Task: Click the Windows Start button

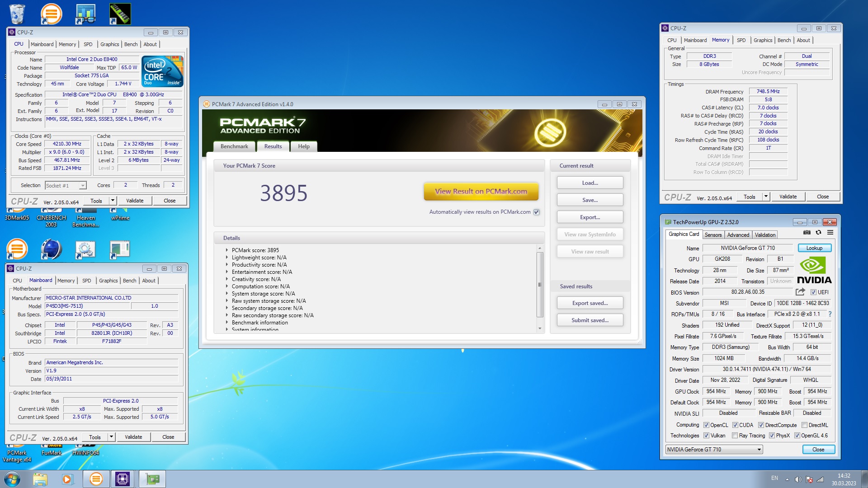Action: pos(12,479)
